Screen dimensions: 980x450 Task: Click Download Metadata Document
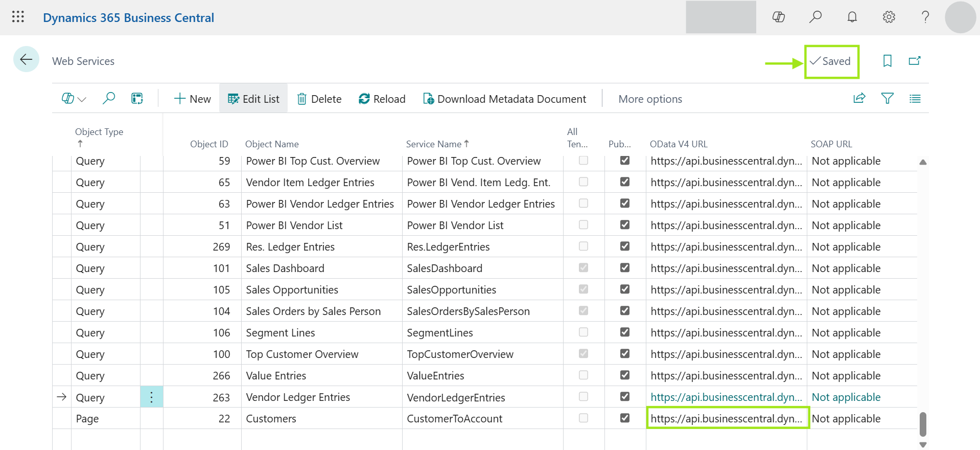(x=505, y=99)
